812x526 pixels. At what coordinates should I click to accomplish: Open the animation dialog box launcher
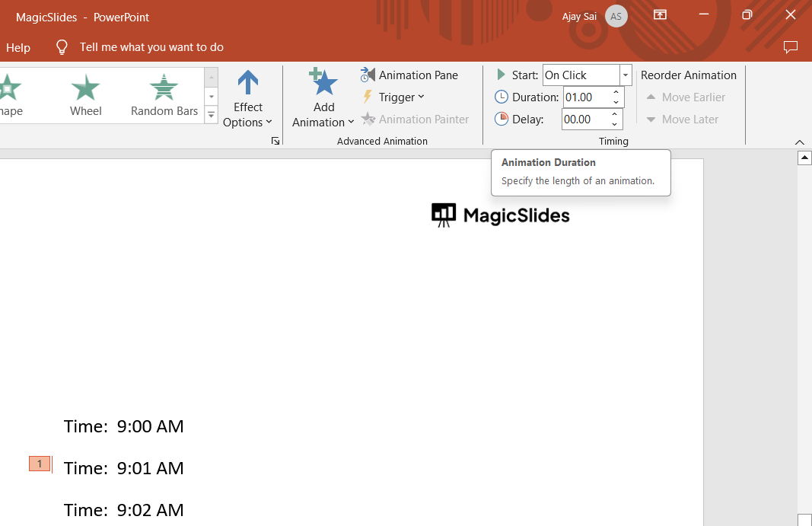[x=275, y=141]
